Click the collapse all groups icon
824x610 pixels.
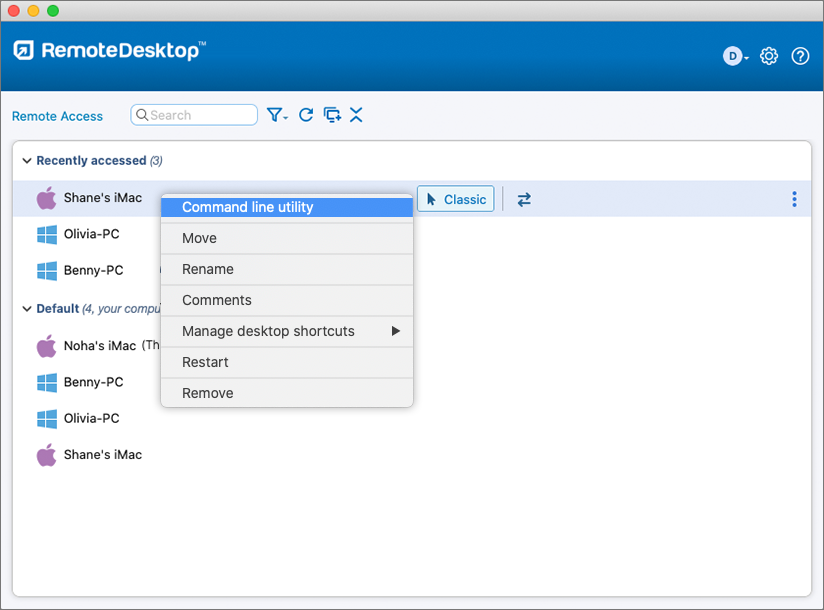(x=356, y=115)
